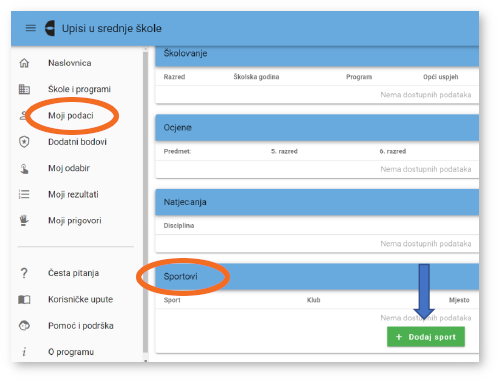This screenshot has width=498, height=381.
Task: Open Korisničke upute
Action: (80, 299)
